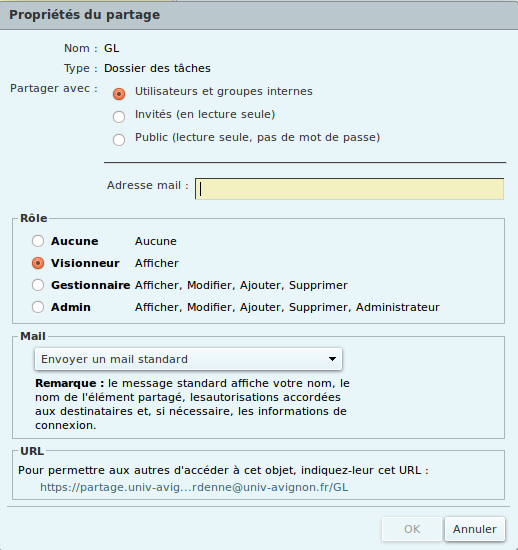This screenshot has height=550, width=518.
Task: Set role to Aucune
Action: pos(38,241)
